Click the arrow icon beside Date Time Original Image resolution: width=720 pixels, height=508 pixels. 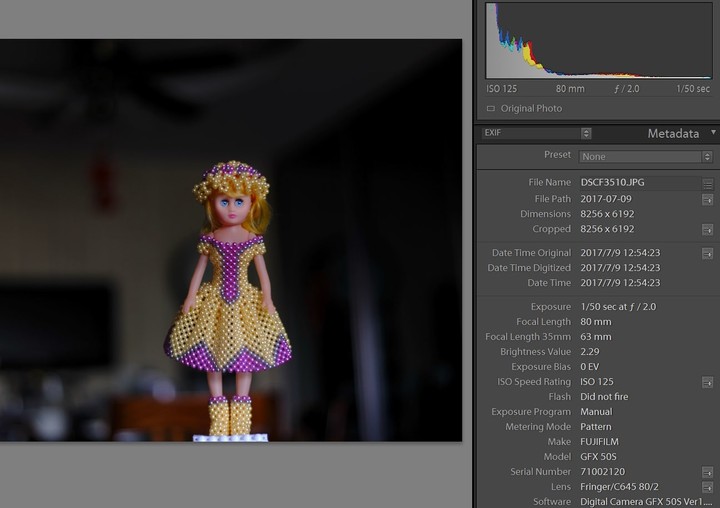click(708, 253)
